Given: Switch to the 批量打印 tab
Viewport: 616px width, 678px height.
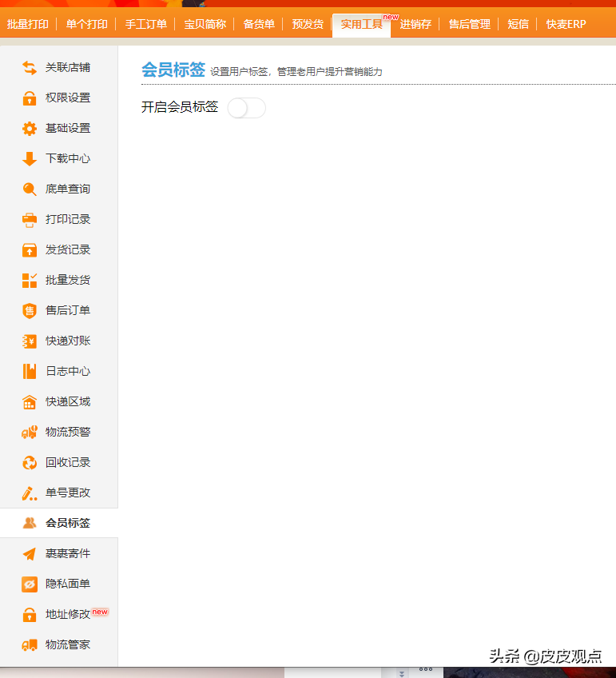Looking at the screenshot, I should 27,24.
